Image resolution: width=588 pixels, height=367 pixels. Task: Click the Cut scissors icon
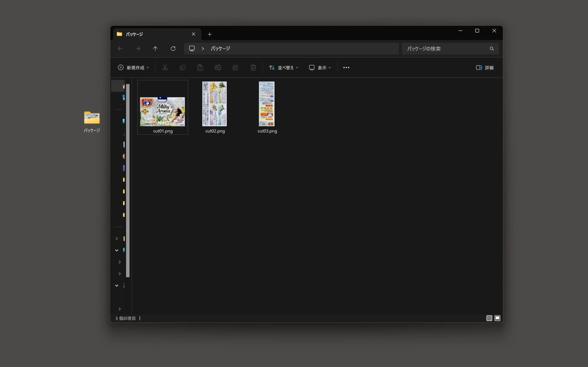click(165, 67)
